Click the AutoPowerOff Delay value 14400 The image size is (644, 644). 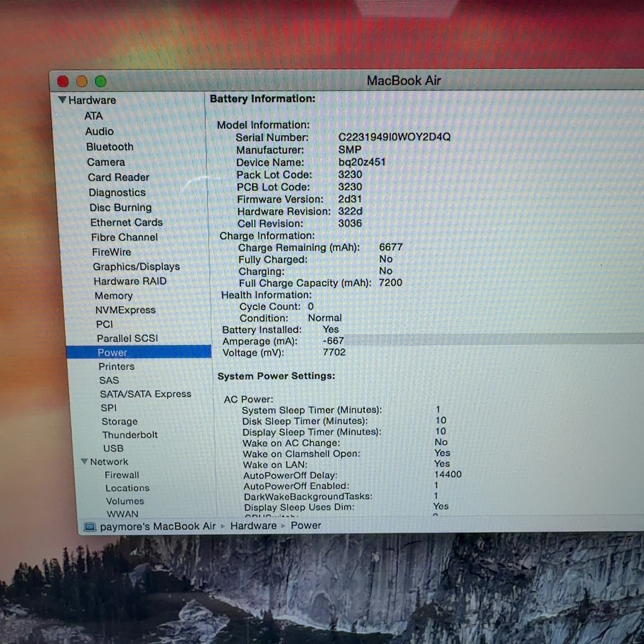pyautogui.click(x=448, y=474)
